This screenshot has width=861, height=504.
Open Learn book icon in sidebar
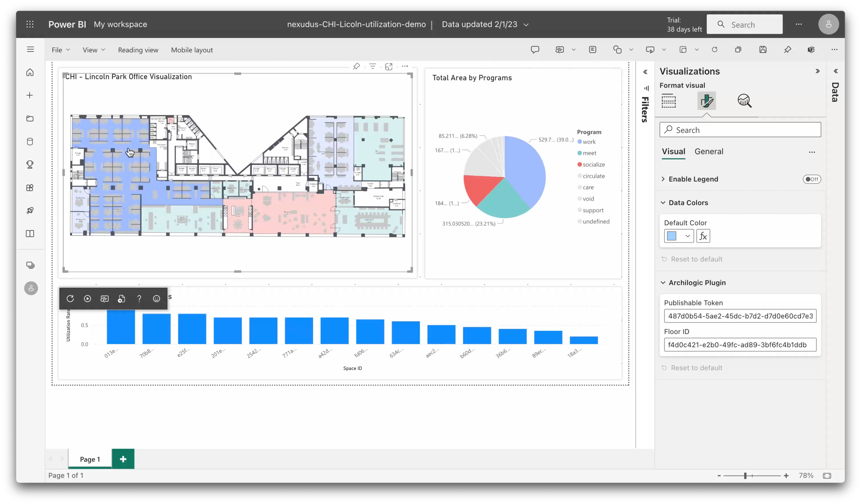coord(30,234)
